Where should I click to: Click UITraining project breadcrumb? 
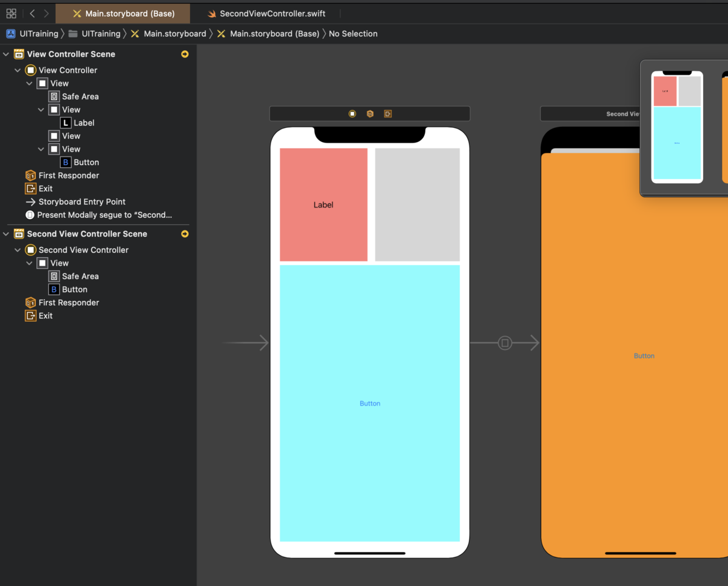tap(33, 34)
